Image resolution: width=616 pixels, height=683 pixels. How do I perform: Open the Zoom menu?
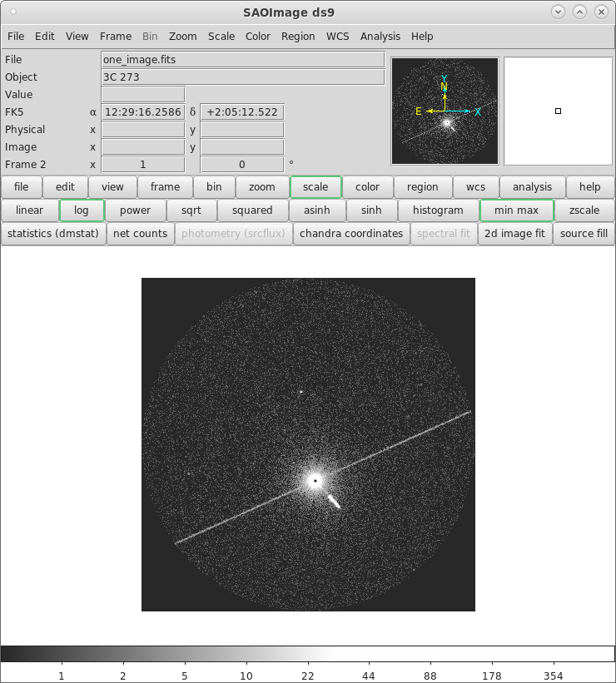[x=182, y=37]
